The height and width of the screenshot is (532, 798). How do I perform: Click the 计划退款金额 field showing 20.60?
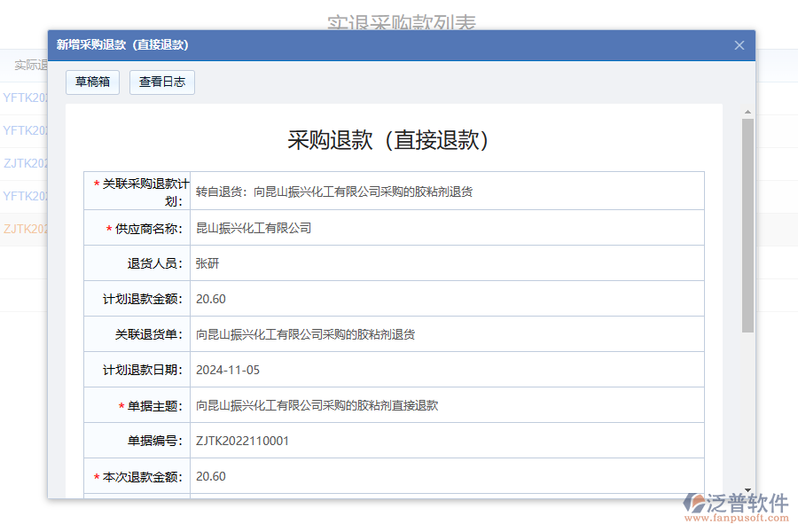click(443, 299)
